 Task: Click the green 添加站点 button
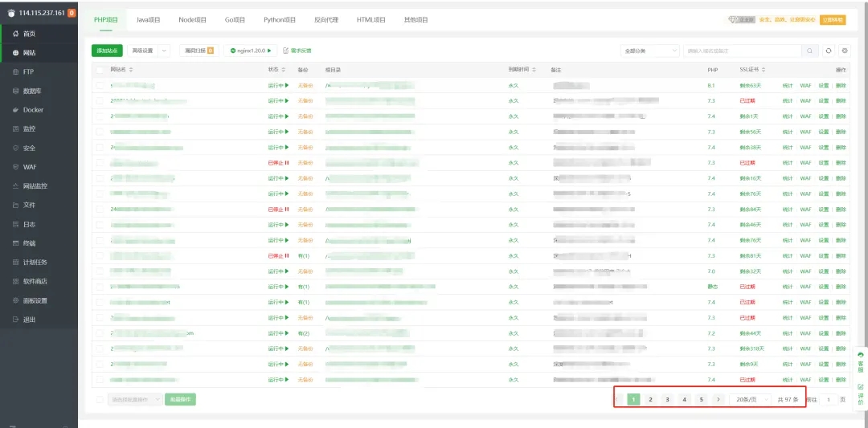click(107, 51)
